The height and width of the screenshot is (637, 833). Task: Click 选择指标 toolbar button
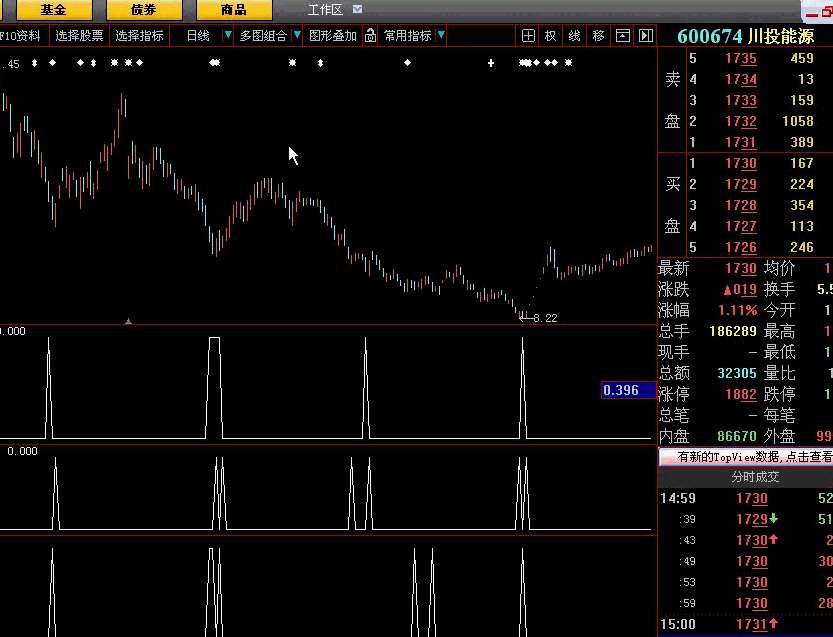139,36
